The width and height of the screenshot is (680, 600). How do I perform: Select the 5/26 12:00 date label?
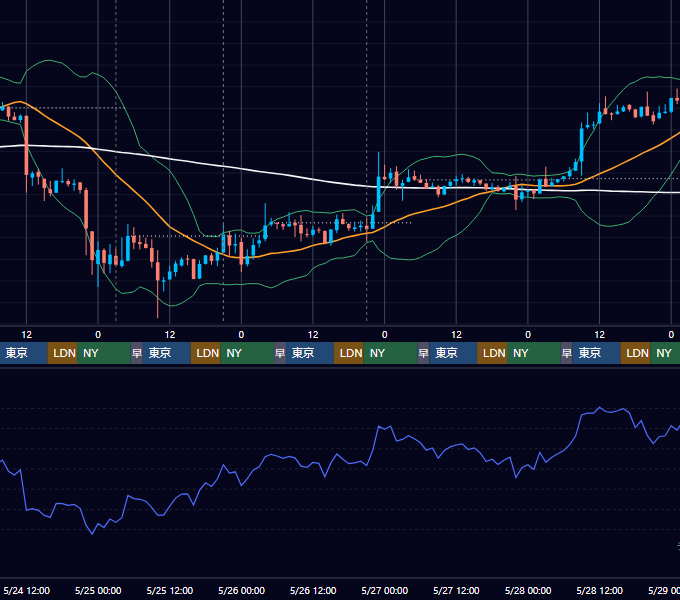[x=313, y=590]
